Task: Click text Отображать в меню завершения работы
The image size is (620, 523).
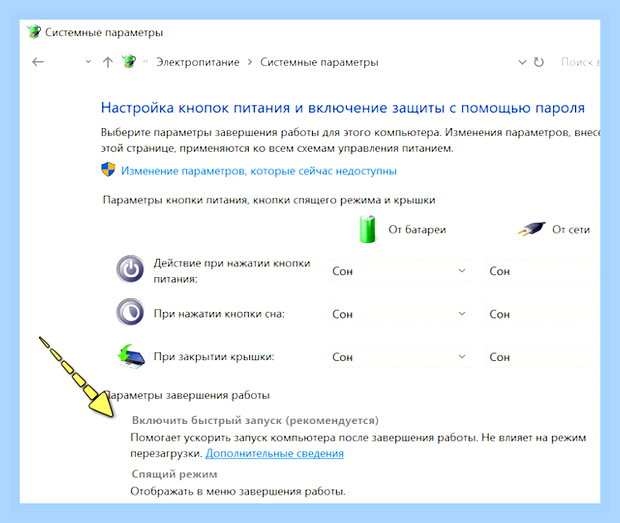Action: click(x=238, y=491)
